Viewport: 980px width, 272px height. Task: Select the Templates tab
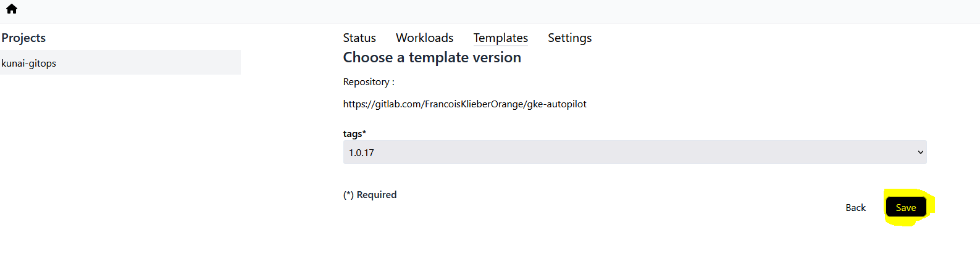500,38
